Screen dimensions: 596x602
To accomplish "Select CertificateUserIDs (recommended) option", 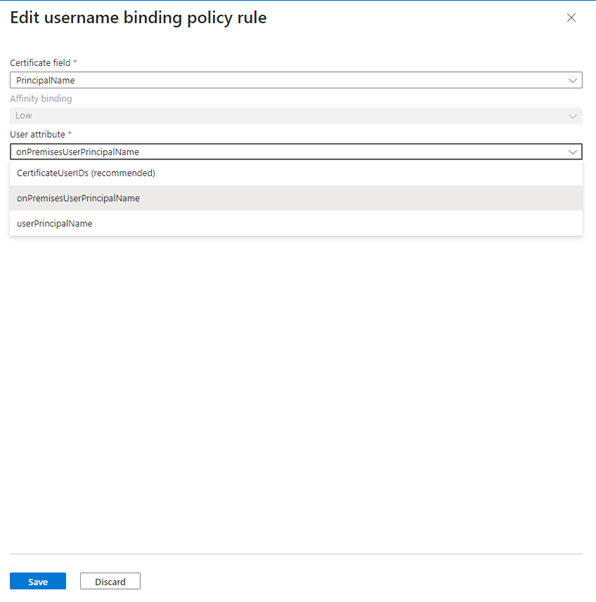I will coord(296,173).
